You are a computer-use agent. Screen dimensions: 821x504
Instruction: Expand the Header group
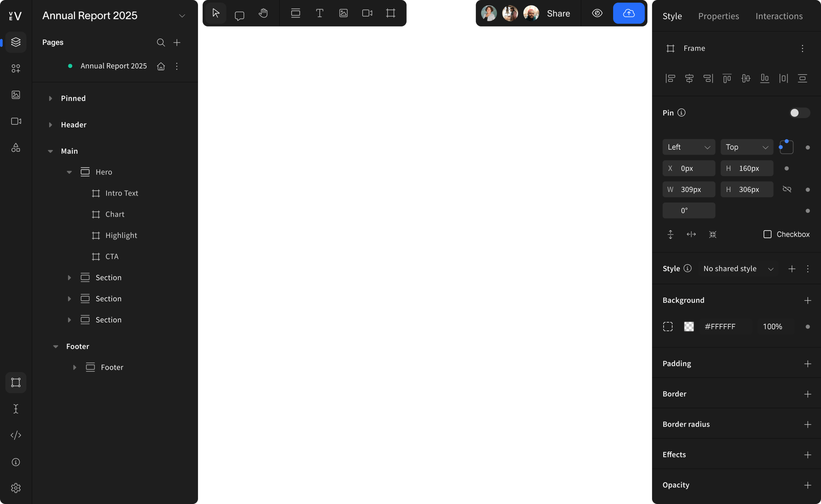pos(50,125)
